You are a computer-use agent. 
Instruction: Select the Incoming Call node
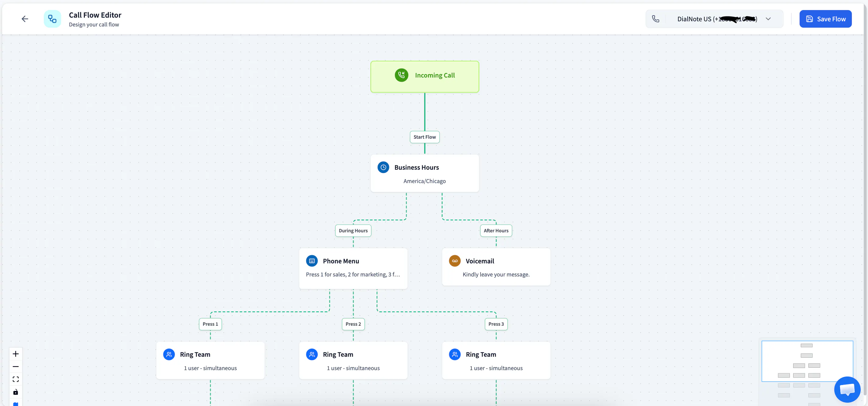tap(425, 76)
